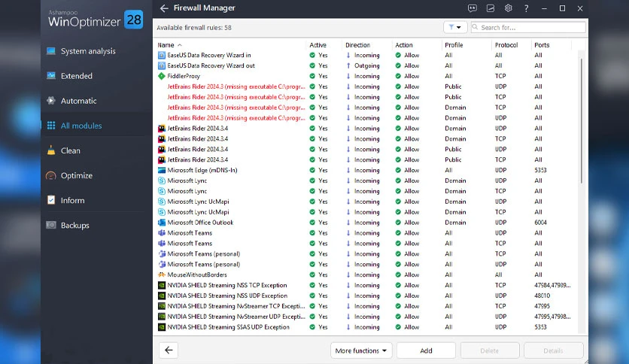629x364 pixels.
Task: Open the Extended section in sidebar
Action: click(76, 76)
